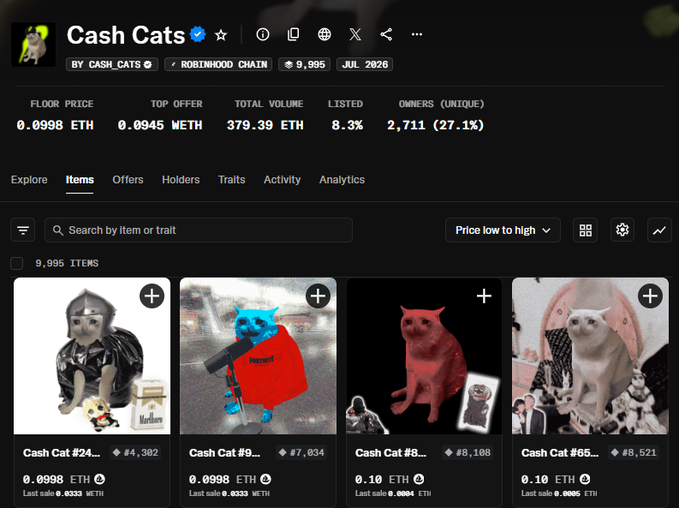Click the marketplace icon on Cash Cat #65... price

pyautogui.click(x=585, y=479)
